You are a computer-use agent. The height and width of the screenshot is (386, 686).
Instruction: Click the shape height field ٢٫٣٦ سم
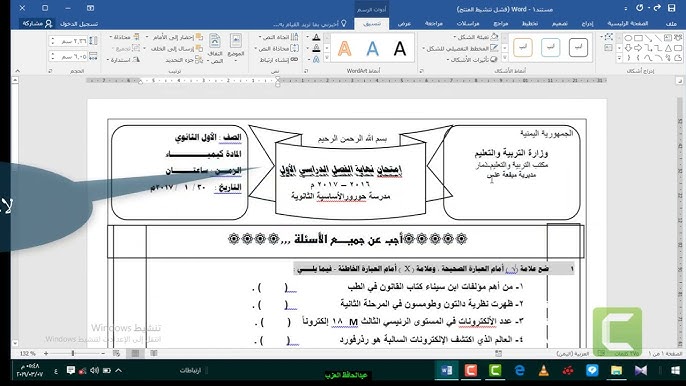point(69,41)
